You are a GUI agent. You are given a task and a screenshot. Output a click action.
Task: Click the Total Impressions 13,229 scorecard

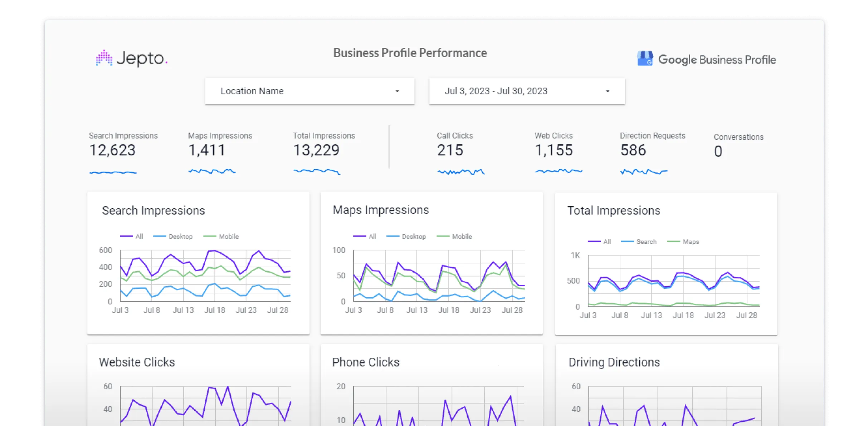point(316,150)
